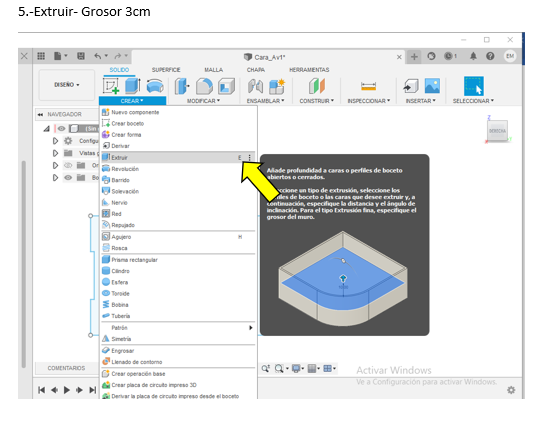Viewport: 554px width, 424px height.
Task: Open the MODIFICAR dropdown
Action: pyautogui.click(x=204, y=101)
